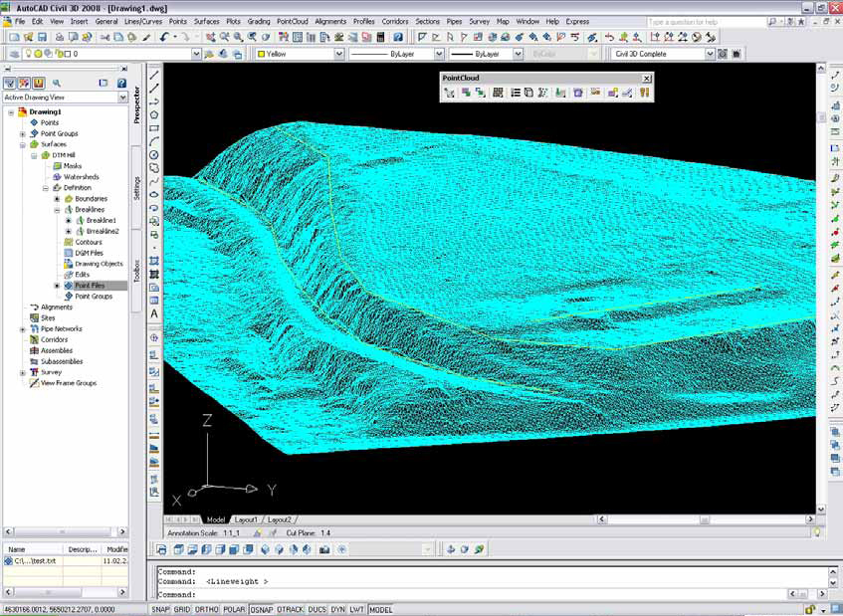Image resolution: width=843 pixels, height=616 pixels.
Task: Disable OSNAP in status bar
Action: click(262, 610)
